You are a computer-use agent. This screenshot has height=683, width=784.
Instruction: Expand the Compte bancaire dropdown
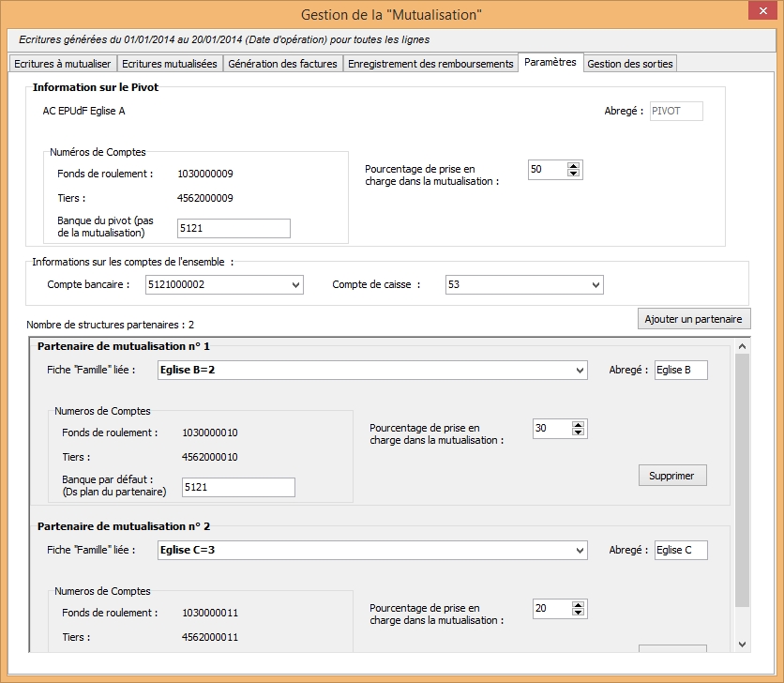295,285
